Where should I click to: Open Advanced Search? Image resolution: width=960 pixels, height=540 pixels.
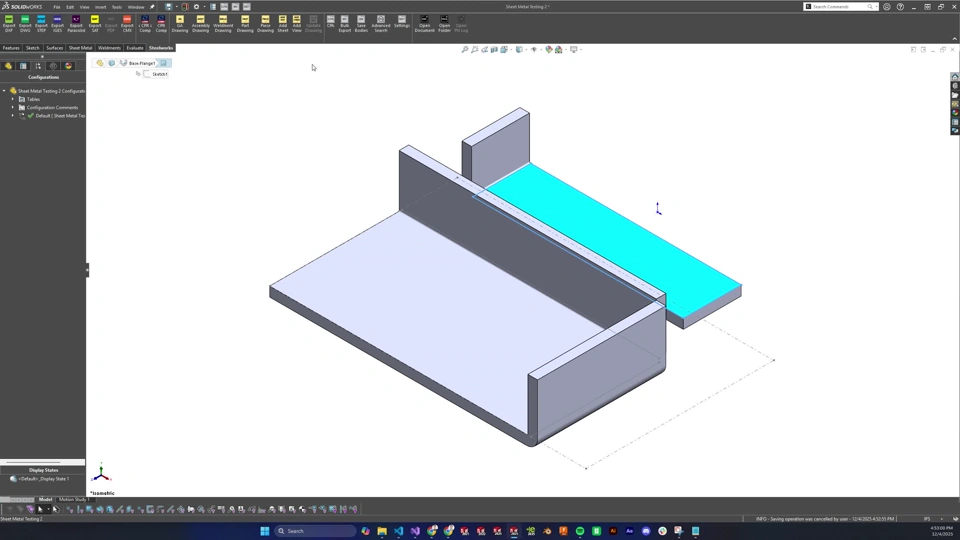pyautogui.click(x=381, y=23)
